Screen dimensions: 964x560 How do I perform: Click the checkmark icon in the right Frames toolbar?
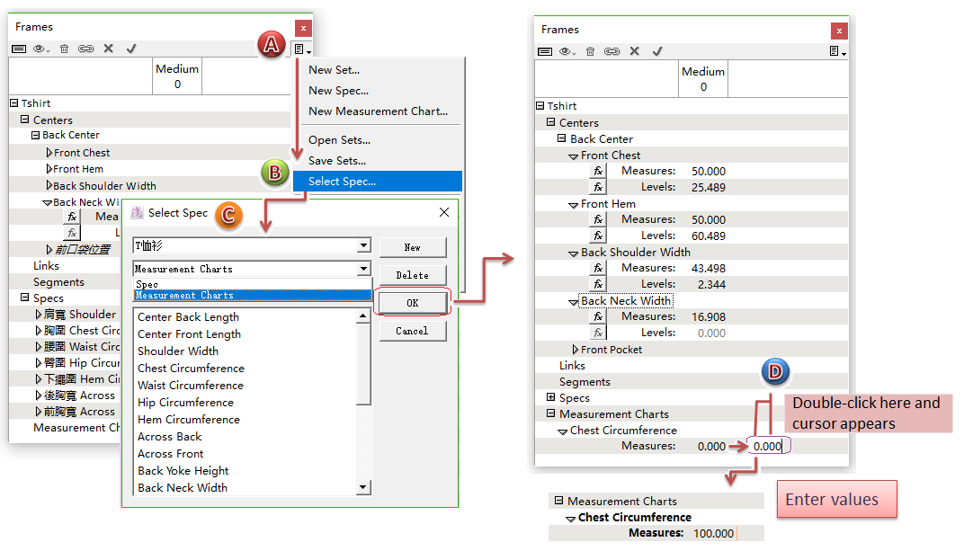coord(657,51)
